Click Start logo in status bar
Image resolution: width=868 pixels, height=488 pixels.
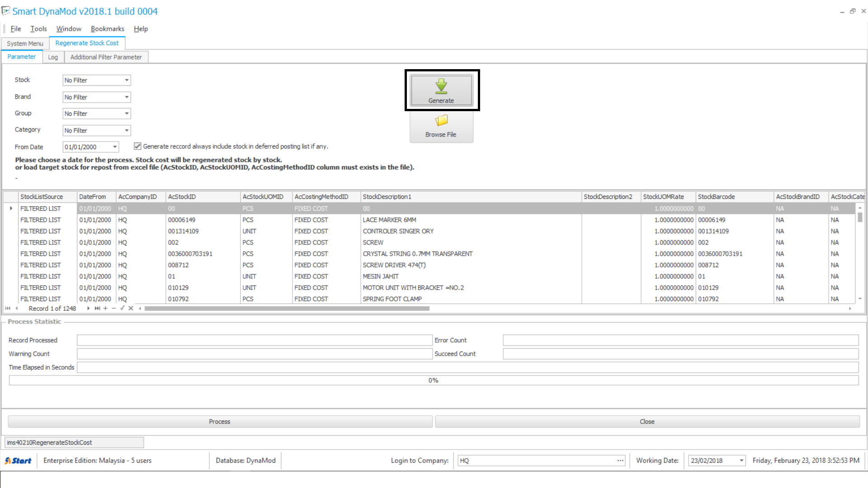(x=18, y=460)
